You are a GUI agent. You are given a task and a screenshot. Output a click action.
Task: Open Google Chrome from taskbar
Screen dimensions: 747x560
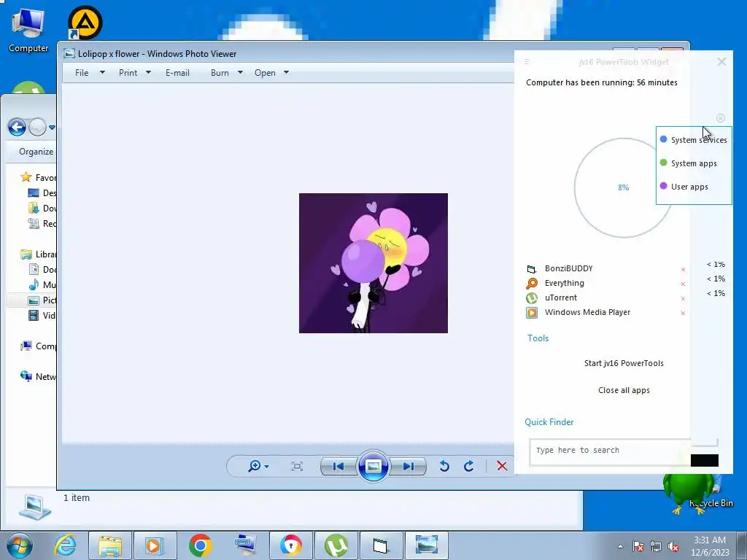tap(201, 545)
